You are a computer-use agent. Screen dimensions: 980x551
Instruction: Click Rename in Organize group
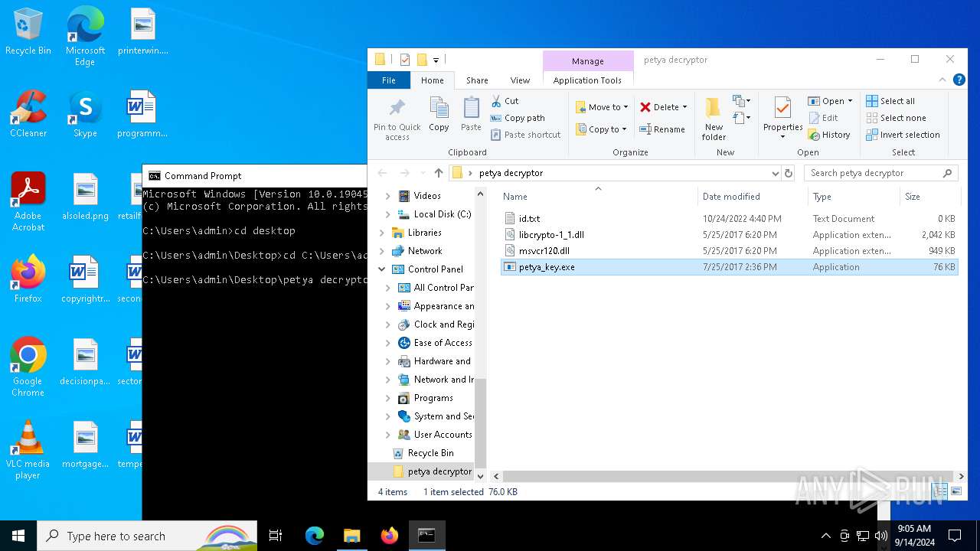tap(662, 129)
